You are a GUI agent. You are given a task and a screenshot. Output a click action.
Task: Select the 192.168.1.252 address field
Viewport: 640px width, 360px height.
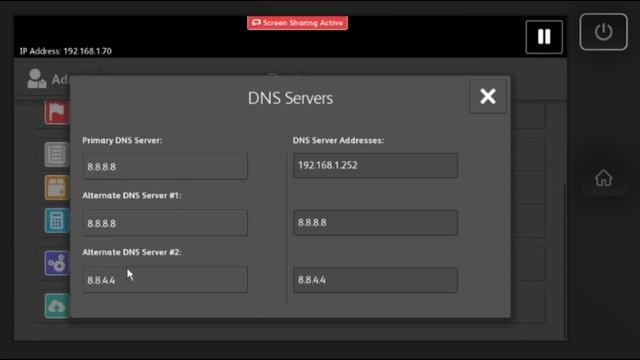click(x=375, y=165)
